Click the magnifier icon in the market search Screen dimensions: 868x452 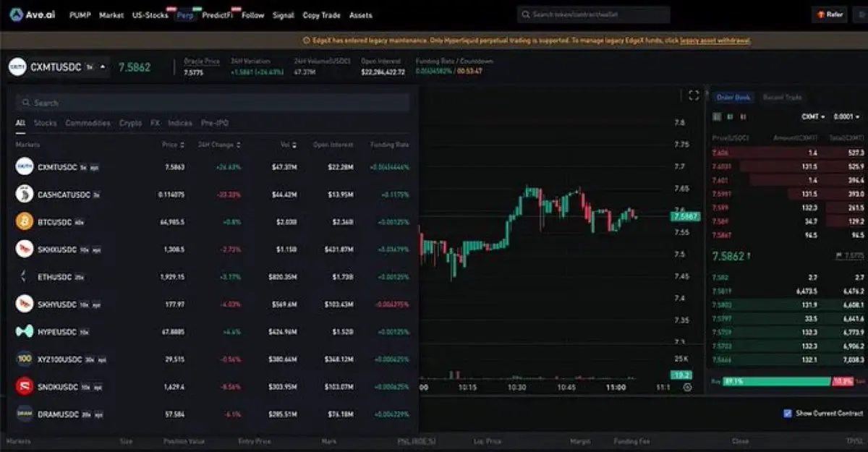27,103
